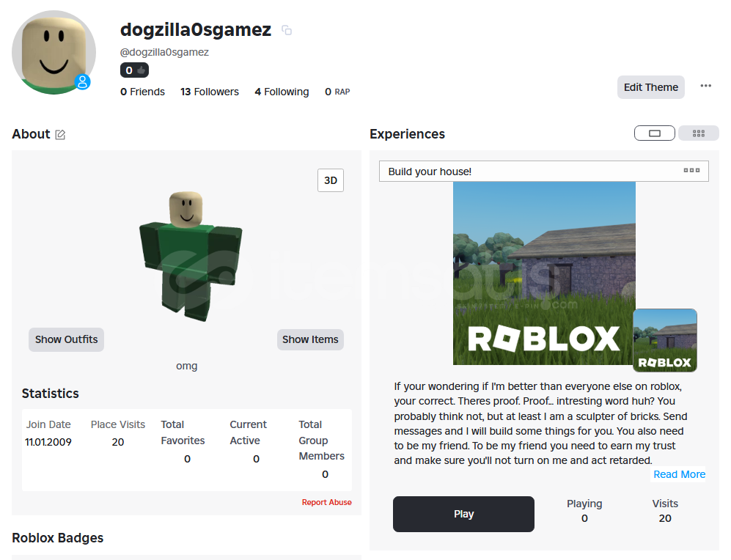Screen dimensions: 731x560
Task: Toggle the avatar 3D view
Action: (x=331, y=180)
